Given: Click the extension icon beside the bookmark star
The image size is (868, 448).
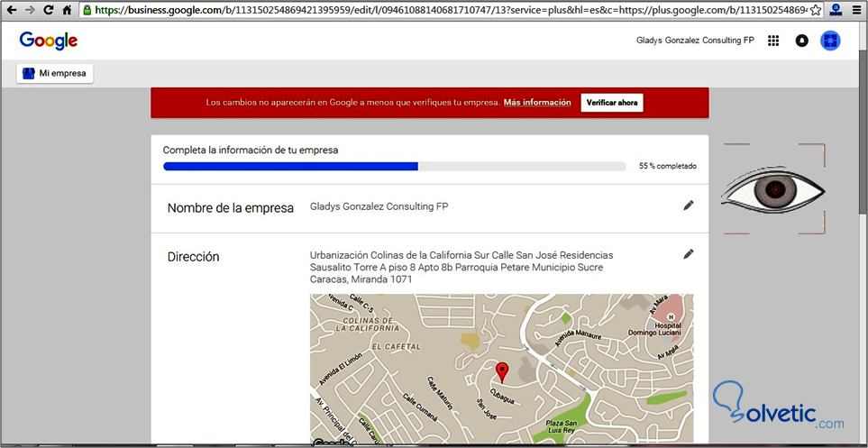Looking at the screenshot, I should [x=836, y=10].
